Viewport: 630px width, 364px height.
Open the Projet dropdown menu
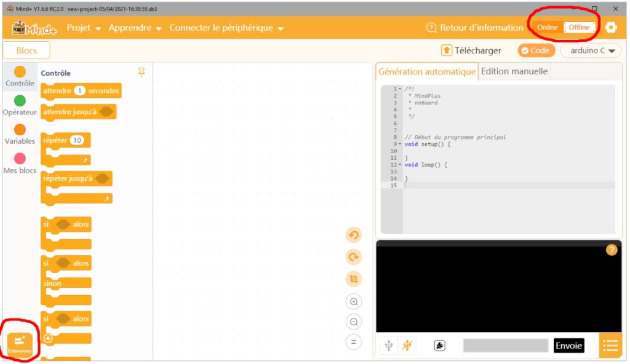pos(84,28)
